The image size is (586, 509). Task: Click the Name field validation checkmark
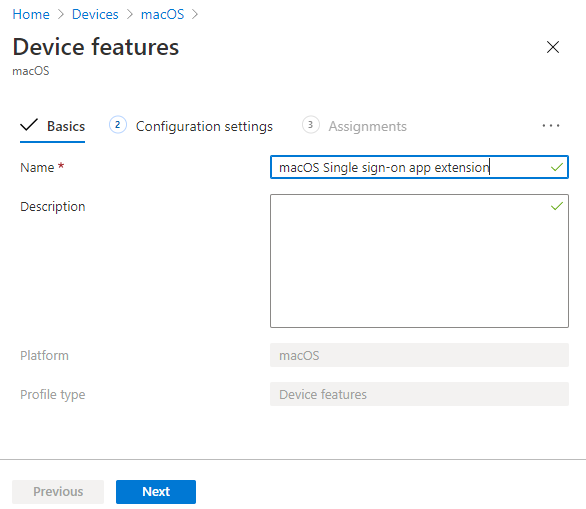click(x=556, y=167)
